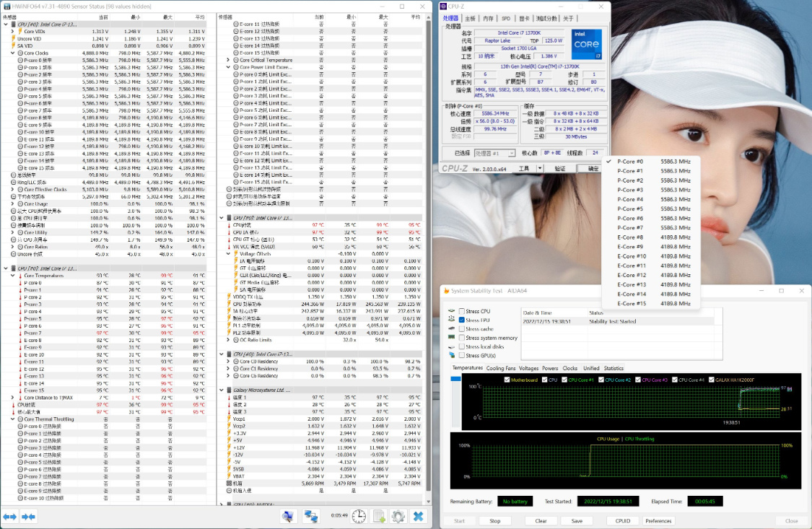Open CPU-Z tools dropdown arrow
Viewport: 812px width, 529px height.
click(538, 168)
